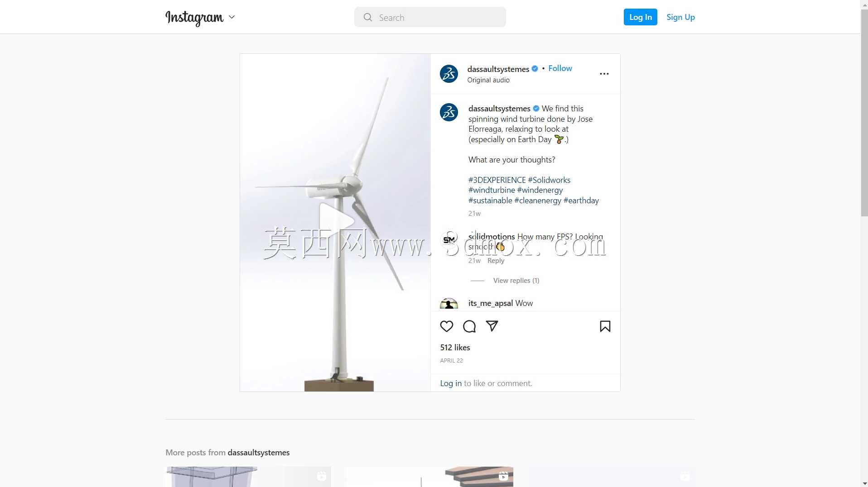Click the Sign Up link
Image resolution: width=868 pixels, height=487 pixels.
click(680, 17)
